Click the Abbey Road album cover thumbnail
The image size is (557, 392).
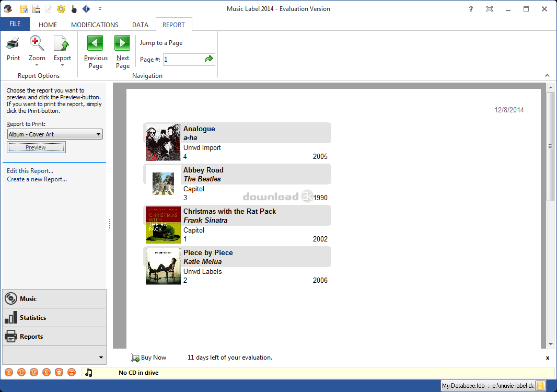(x=163, y=184)
